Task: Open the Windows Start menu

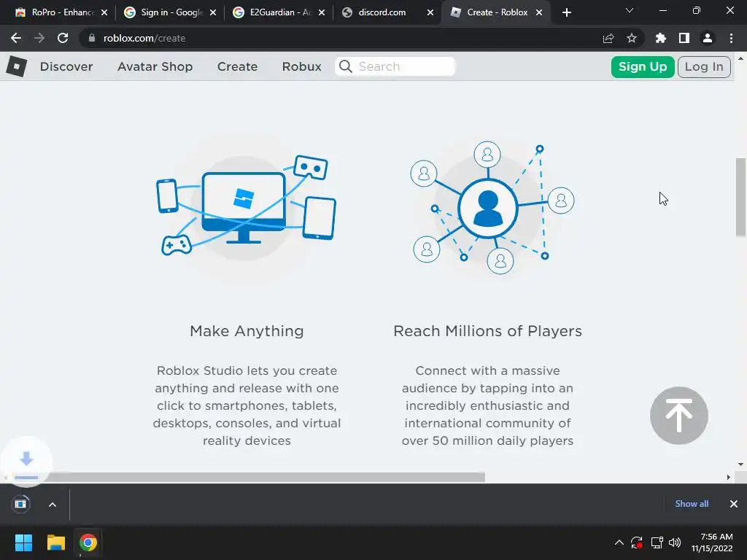Action: [23, 542]
